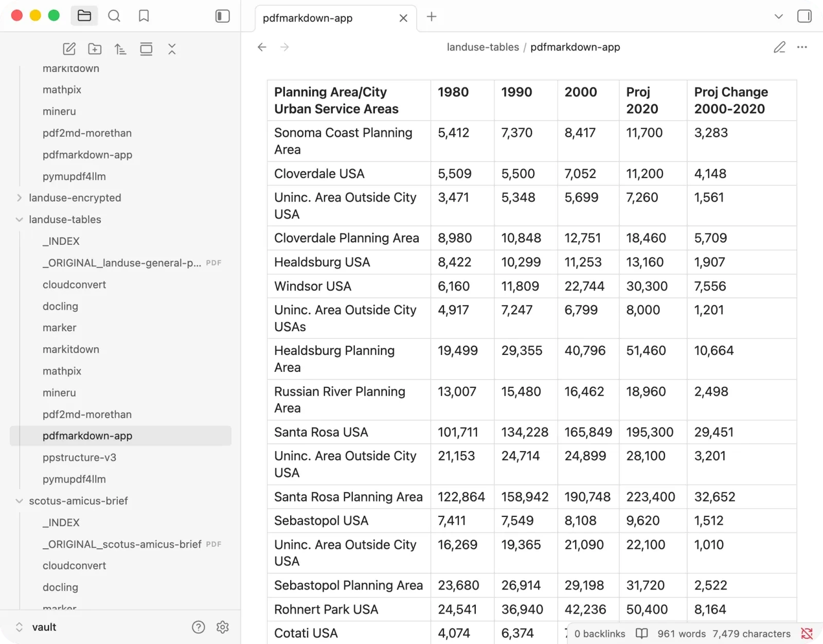Screen dimensions: 823x644
Task: Open the more options ellipsis menu
Action: tap(802, 47)
